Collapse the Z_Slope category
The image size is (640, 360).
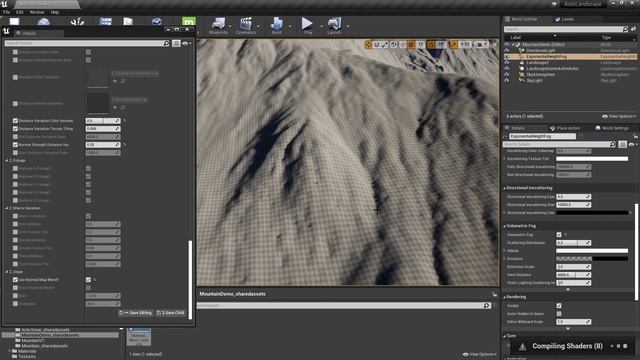[x=7, y=272]
